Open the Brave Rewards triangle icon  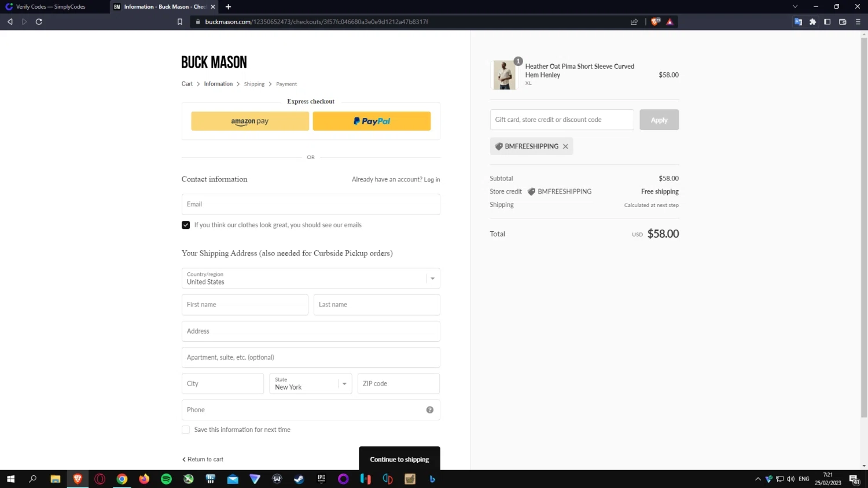(x=670, y=22)
